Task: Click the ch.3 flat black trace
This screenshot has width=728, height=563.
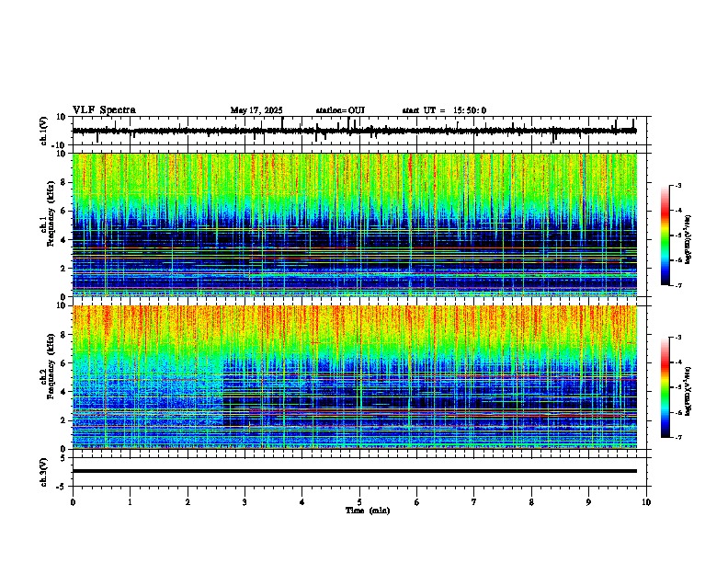Action: [354, 471]
